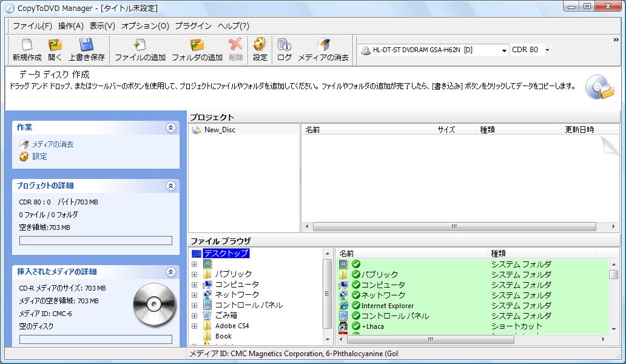The height and width of the screenshot is (364, 626).
Task: Sort project list by 更新日時 column header
Action: pyautogui.click(x=590, y=130)
